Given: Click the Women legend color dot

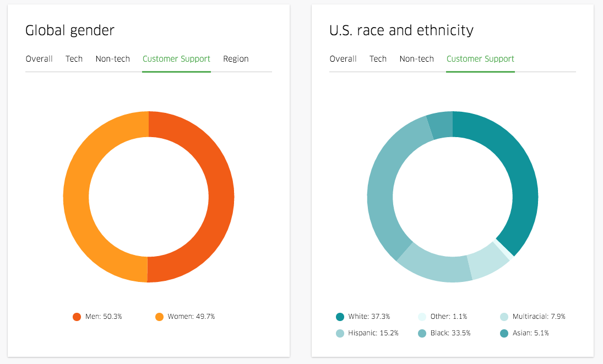Looking at the screenshot, I should pos(159,317).
